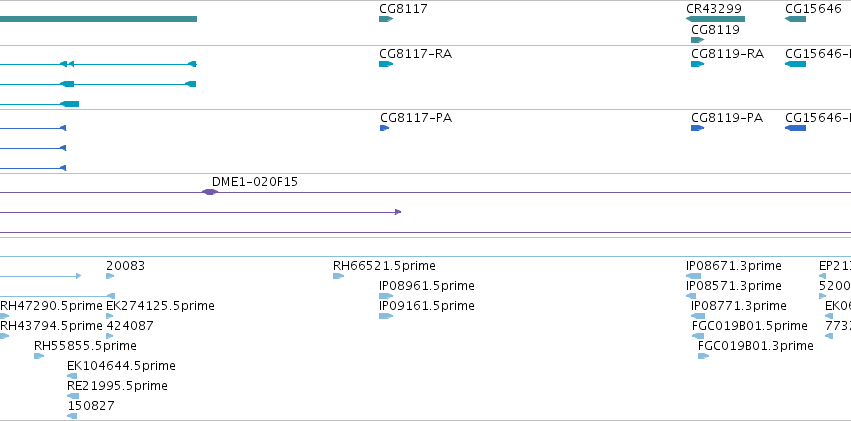Click the IP08961.5prime EST glyph

tap(386, 296)
